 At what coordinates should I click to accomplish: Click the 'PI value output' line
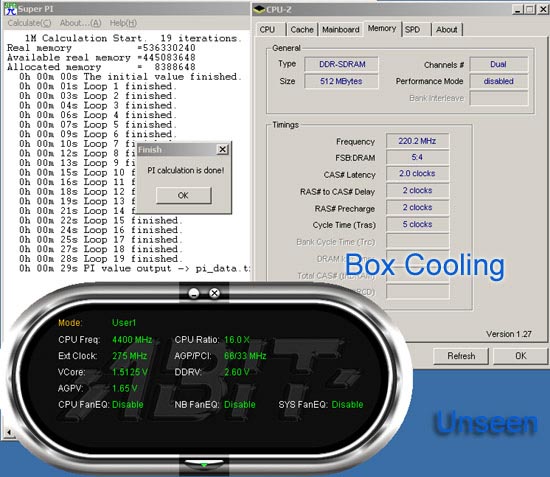pos(135,269)
